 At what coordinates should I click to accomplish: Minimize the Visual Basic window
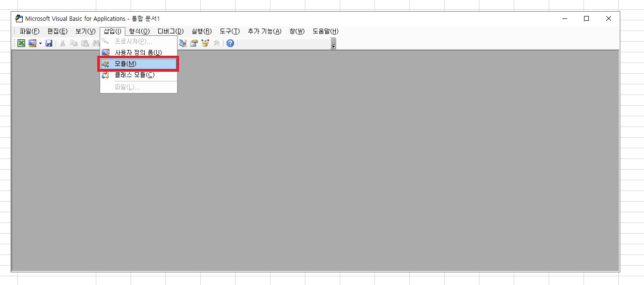pyautogui.click(x=565, y=18)
